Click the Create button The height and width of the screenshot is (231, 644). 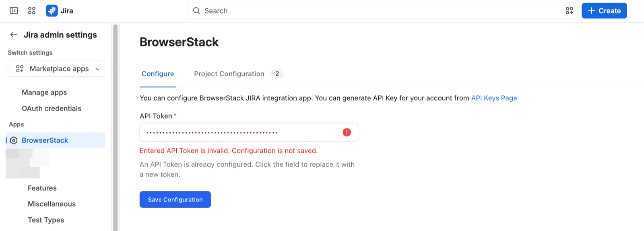pyautogui.click(x=604, y=11)
